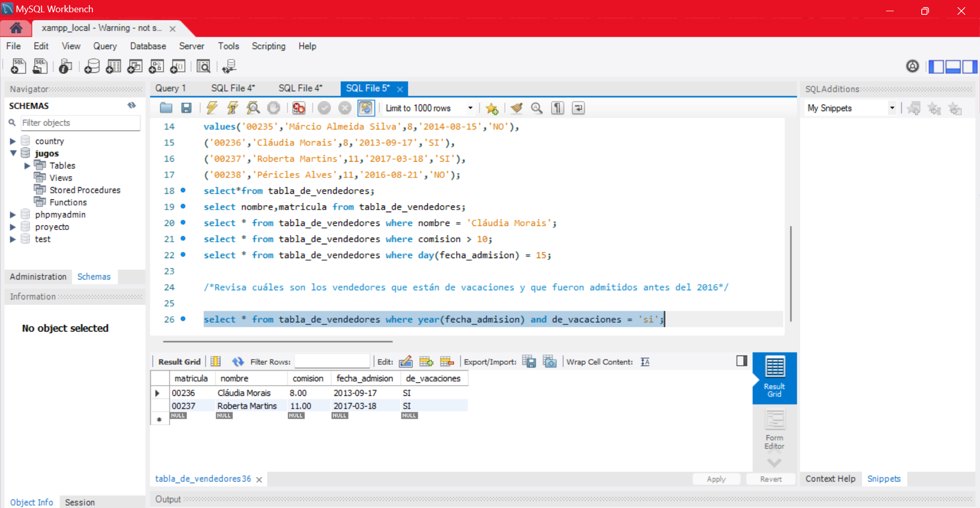Create new stored procedure toolbar icon
Viewport: 980px width, 508px height.
pos(156,66)
